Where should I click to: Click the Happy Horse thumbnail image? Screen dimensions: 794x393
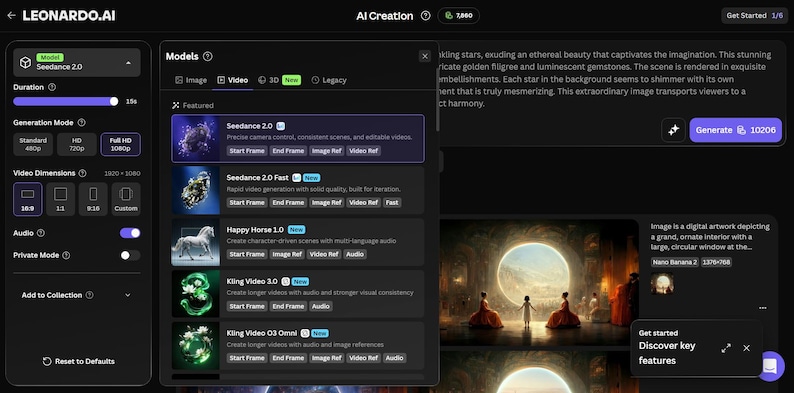click(195, 242)
